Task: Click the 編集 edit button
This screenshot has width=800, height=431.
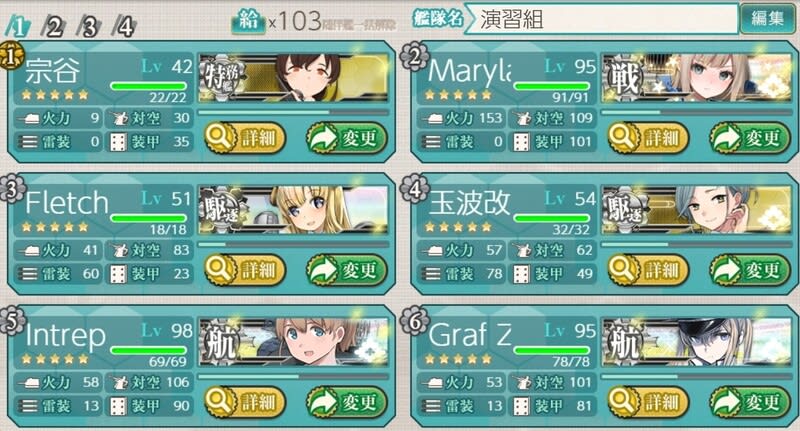Action: point(768,19)
